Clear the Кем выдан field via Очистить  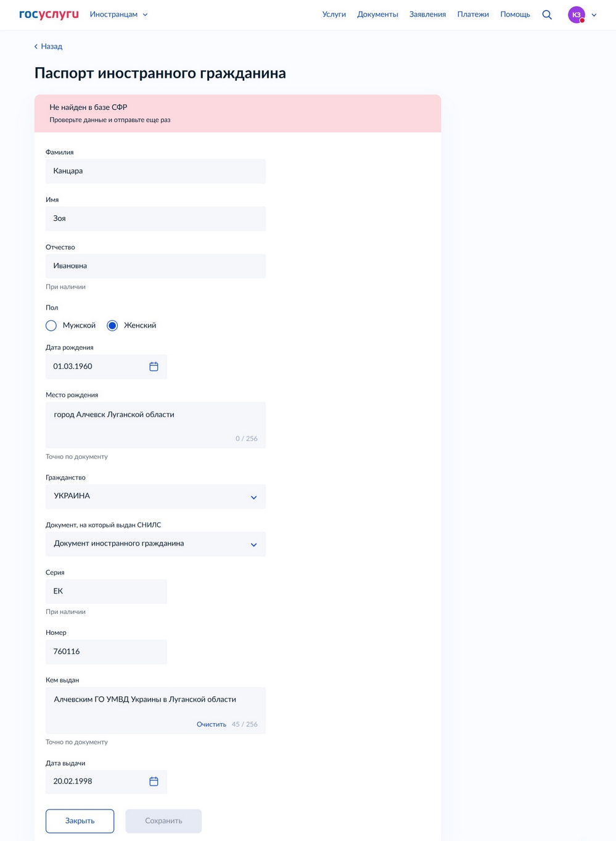pyautogui.click(x=211, y=724)
